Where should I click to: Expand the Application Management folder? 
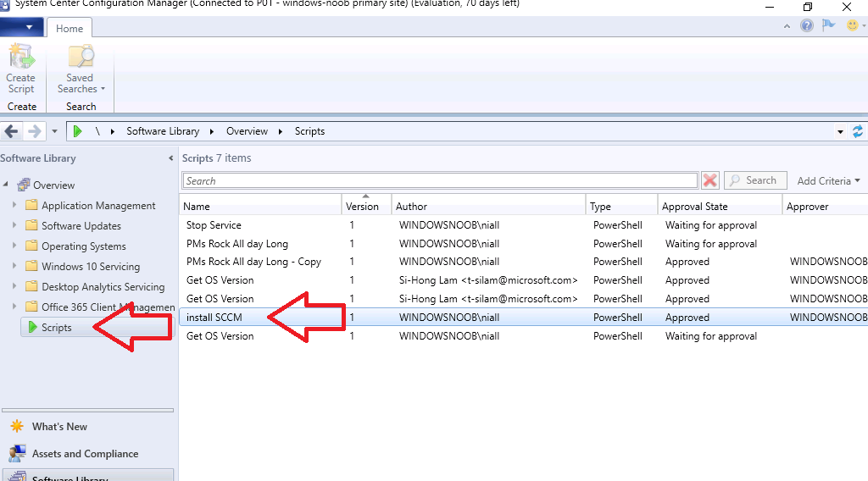tap(14, 205)
